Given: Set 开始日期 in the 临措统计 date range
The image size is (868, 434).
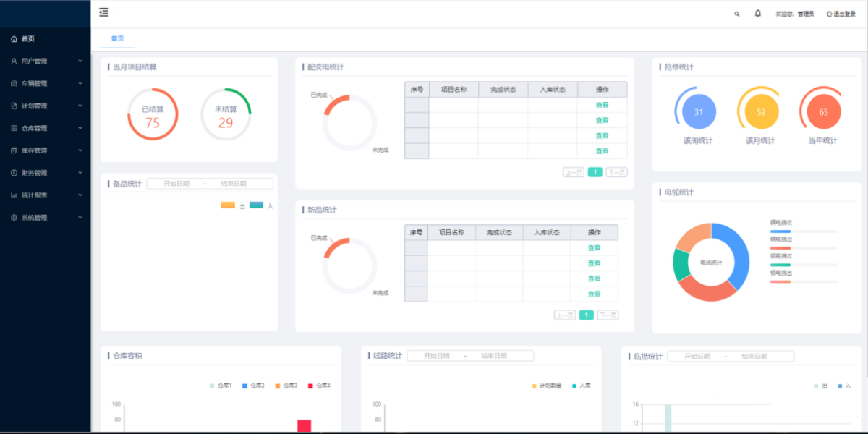Looking at the screenshot, I should [697, 356].
